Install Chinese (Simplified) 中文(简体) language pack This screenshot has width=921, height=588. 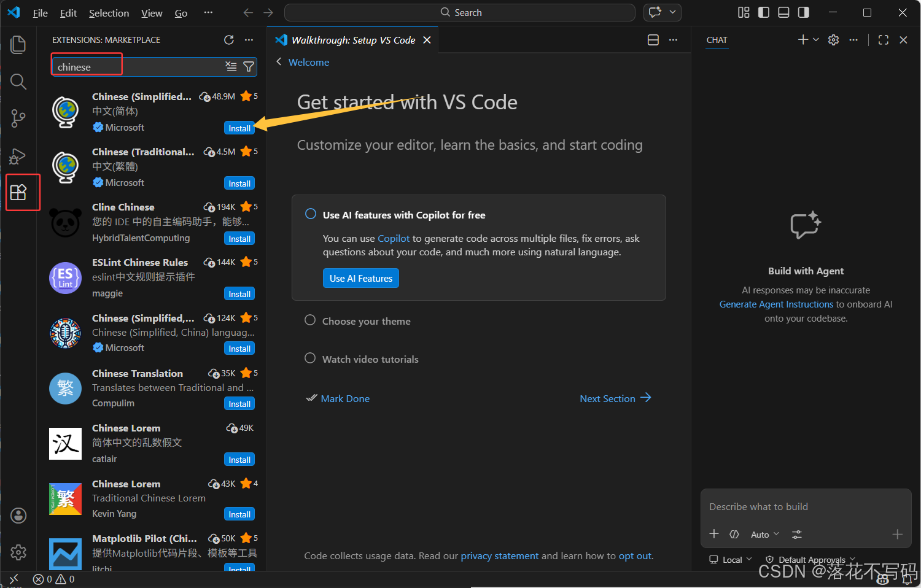[239, 128]
